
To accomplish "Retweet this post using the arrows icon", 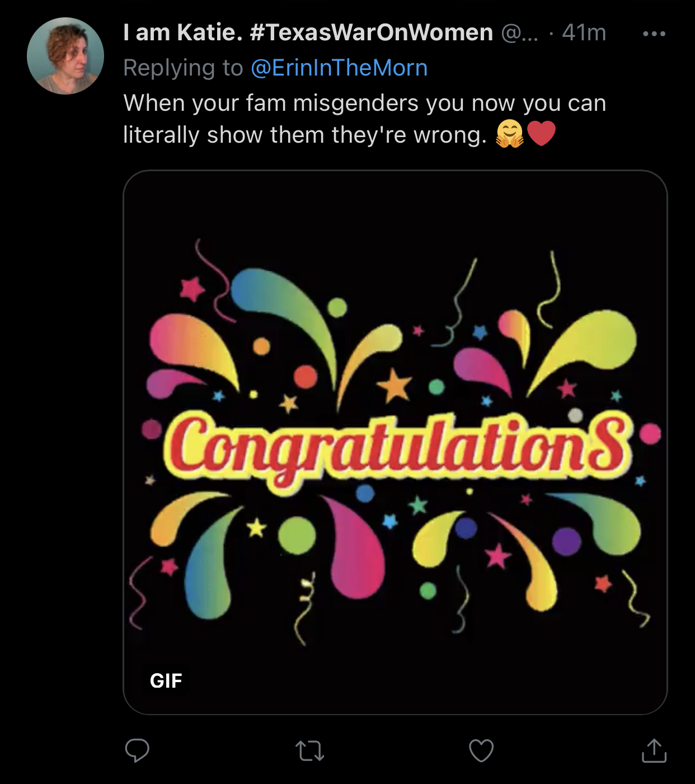I will pos(309,751).
